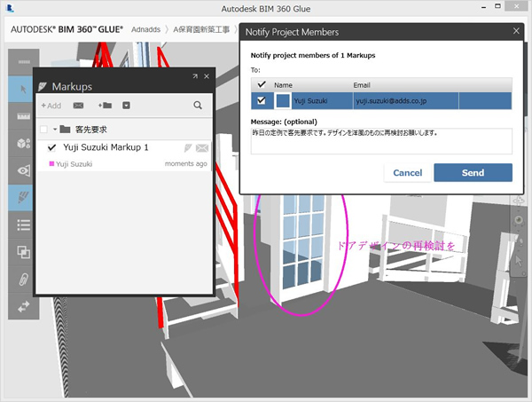Screen dimensions: 532x402
Task: Click the navigation cursor icon on right edge
Action: pyautogui.click(x=519, y=261)
